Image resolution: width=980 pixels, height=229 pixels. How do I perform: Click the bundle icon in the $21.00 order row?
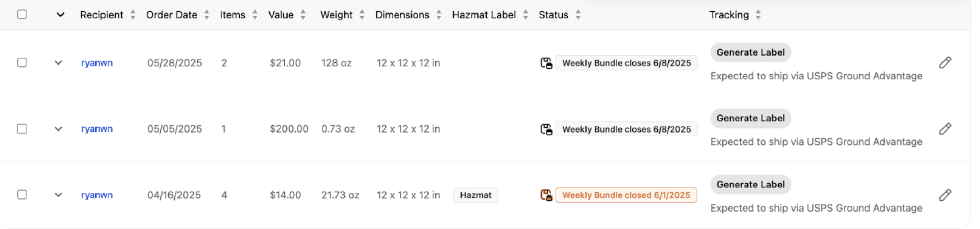point(546,63)
